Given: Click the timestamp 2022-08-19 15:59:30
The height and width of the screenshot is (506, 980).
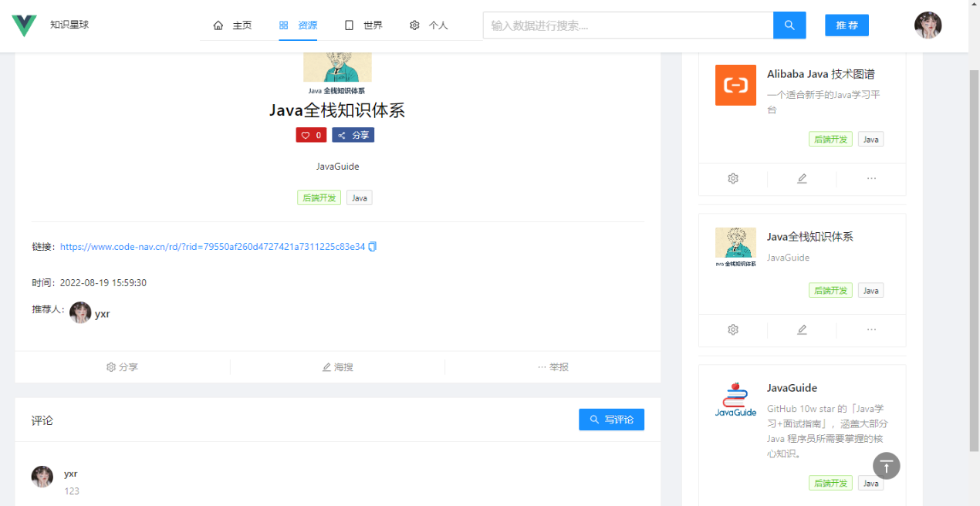Looking at the screenshot, I should click(x=103, y=283).
